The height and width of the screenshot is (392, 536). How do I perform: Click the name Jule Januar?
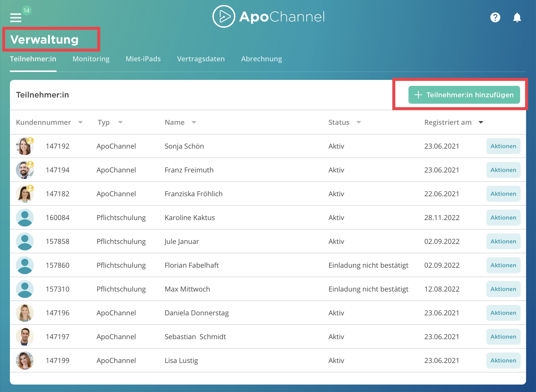pyautogui.click(x=182, y=241)
